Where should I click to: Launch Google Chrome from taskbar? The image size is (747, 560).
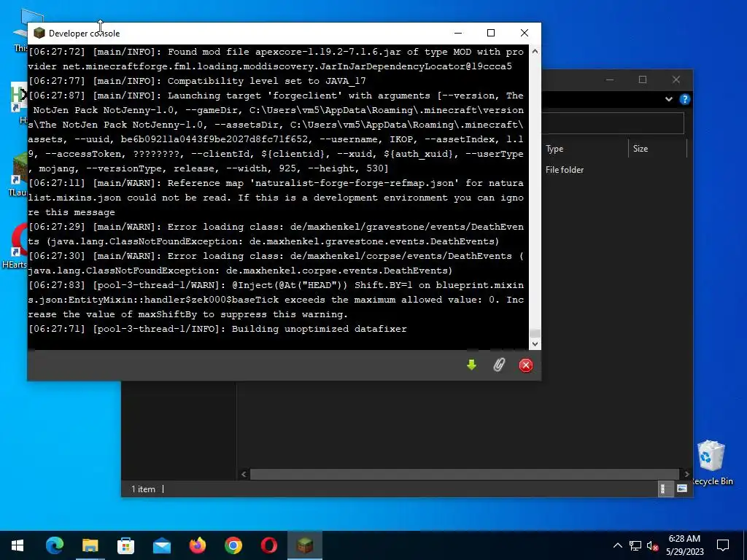233,545
